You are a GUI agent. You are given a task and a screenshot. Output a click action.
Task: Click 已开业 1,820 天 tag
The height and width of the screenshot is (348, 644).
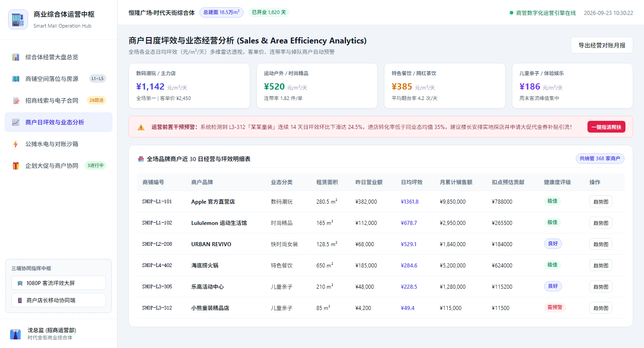click(x=269, y=13)
